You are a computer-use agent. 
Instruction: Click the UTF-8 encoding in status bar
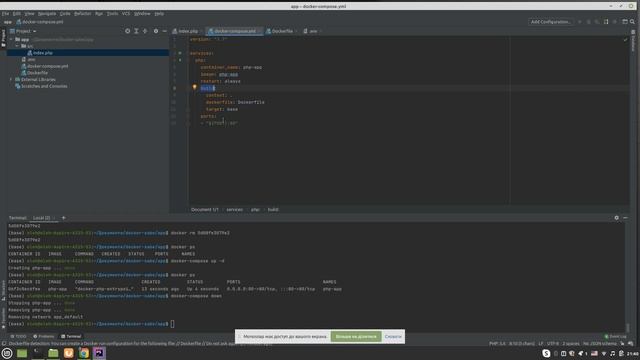553,344
